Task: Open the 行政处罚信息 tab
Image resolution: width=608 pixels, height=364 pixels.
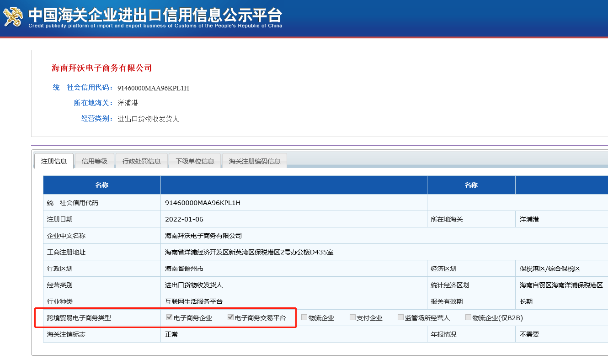Action: 142,161
